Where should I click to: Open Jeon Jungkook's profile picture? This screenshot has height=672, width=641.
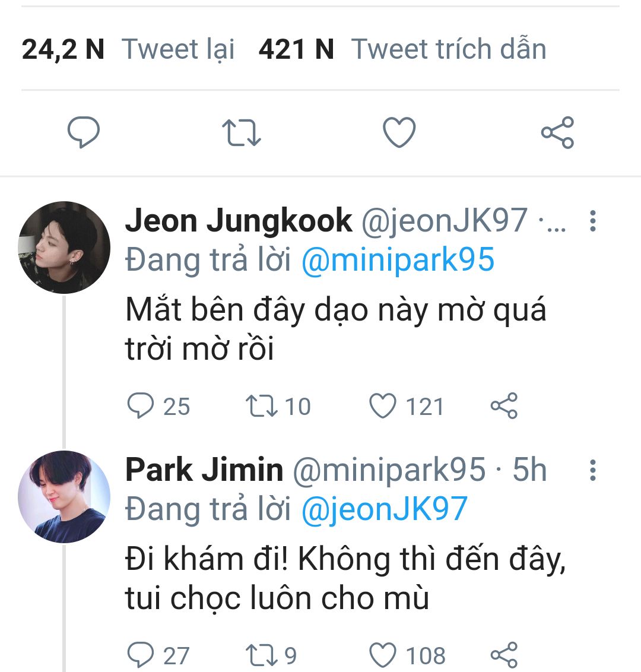[x=64, y=248]
